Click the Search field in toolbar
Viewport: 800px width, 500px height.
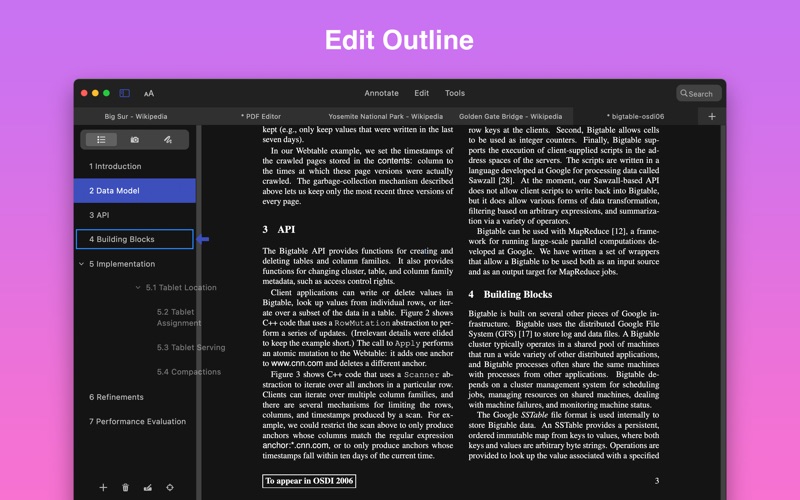click(698, 93)
